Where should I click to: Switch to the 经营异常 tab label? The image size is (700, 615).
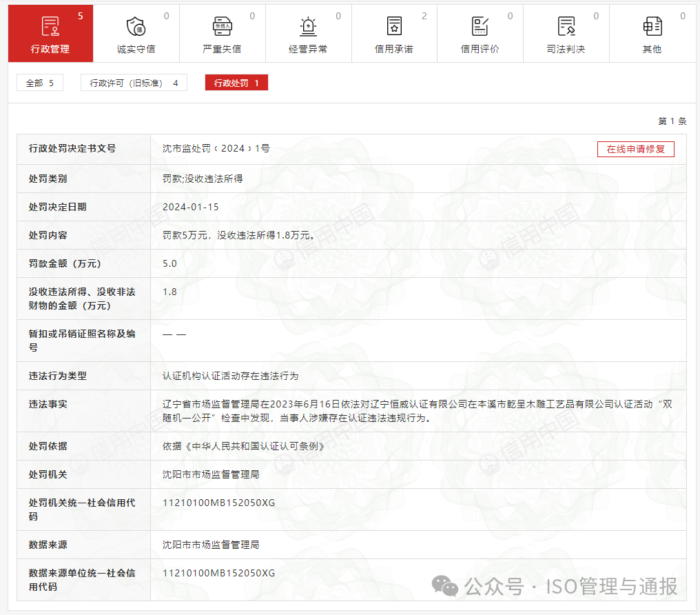coord(308,49)
